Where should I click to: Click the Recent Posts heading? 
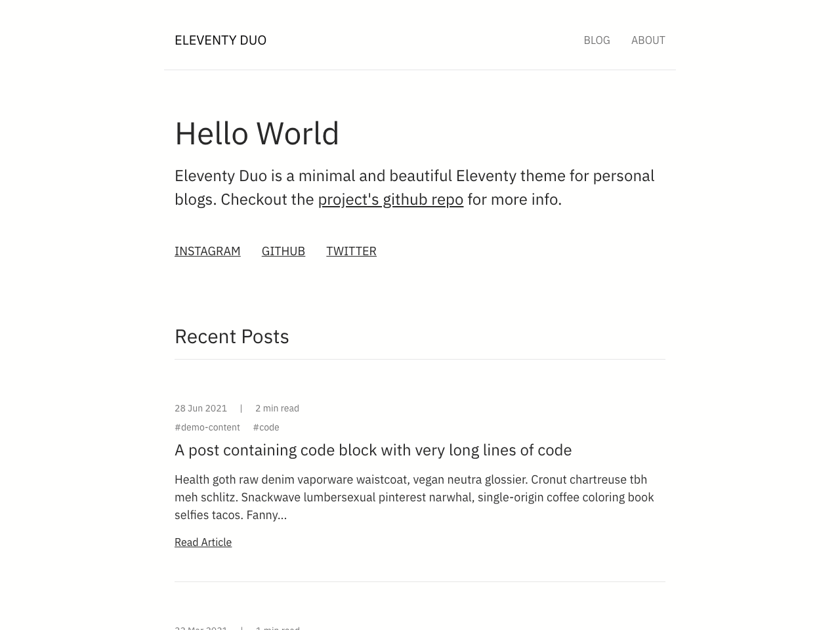coord(232,336)
